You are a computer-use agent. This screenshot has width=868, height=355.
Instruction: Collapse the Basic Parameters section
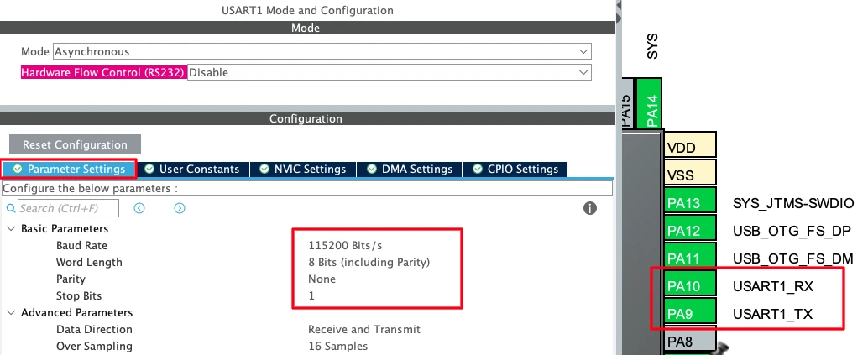[x=11, y=229]
